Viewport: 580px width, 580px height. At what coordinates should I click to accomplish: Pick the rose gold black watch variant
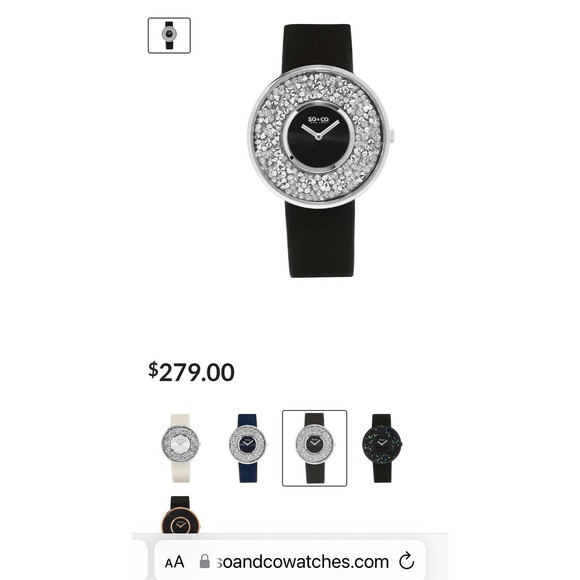point(181,515)
